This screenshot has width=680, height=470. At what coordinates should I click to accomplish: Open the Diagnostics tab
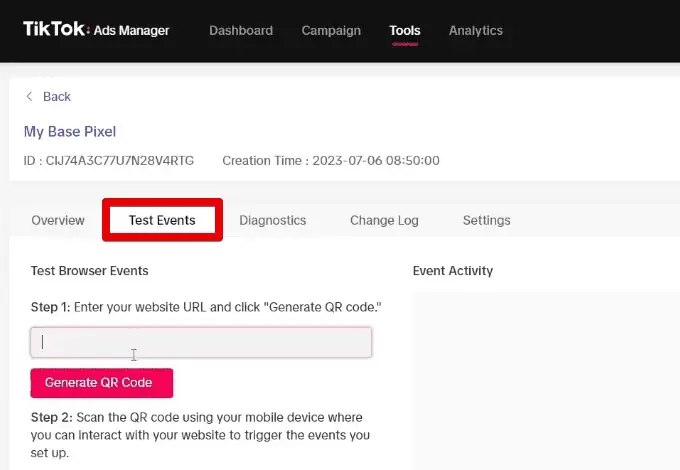[273, 220]
